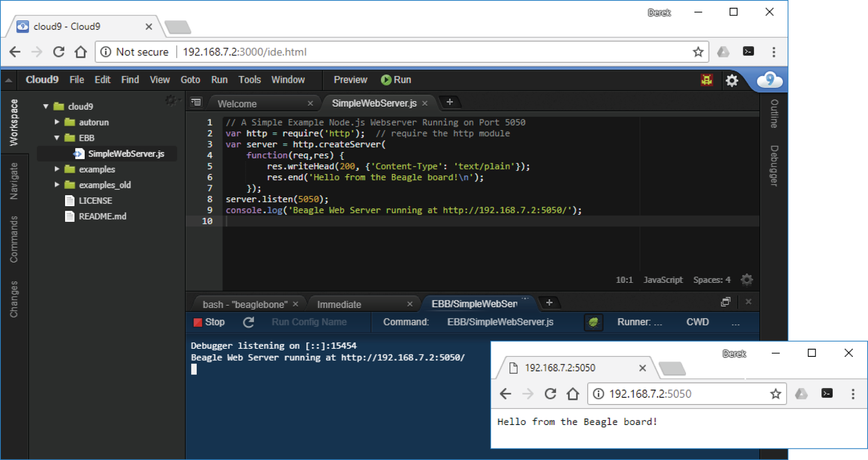Viewport: 868px width, 460px height.
Task: Open the Tools menu
Action: click(x=249, y=80)
